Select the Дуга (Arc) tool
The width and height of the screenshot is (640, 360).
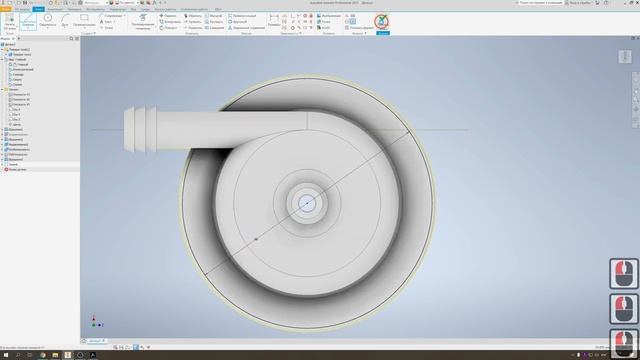[65, 20]
